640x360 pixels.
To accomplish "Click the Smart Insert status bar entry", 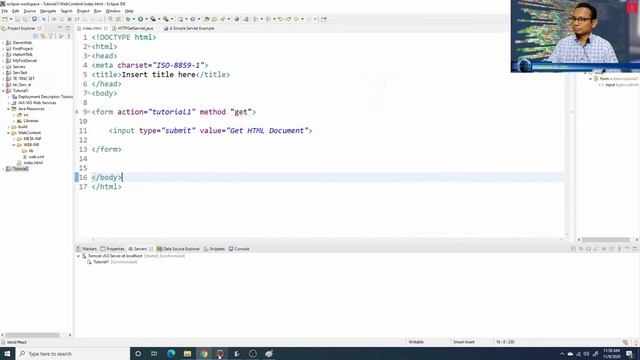I will pyautogui.click(x=464, y=342).
